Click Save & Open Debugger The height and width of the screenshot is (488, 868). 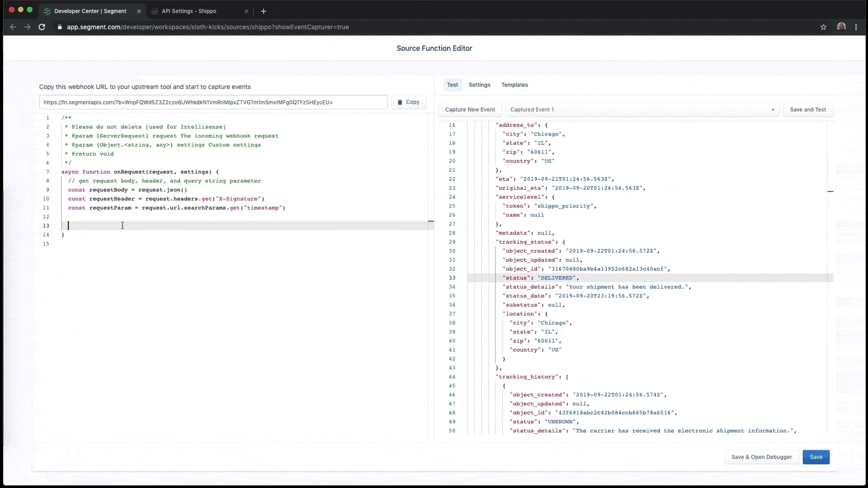pos(761,457)
